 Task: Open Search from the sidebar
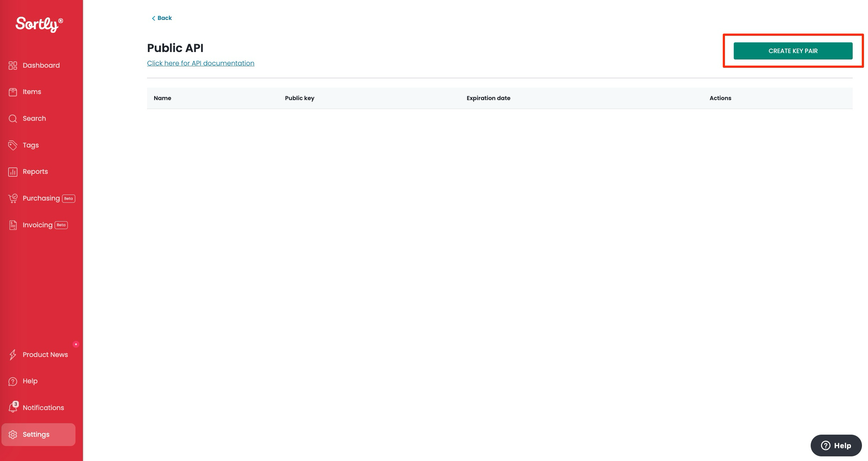34,118
